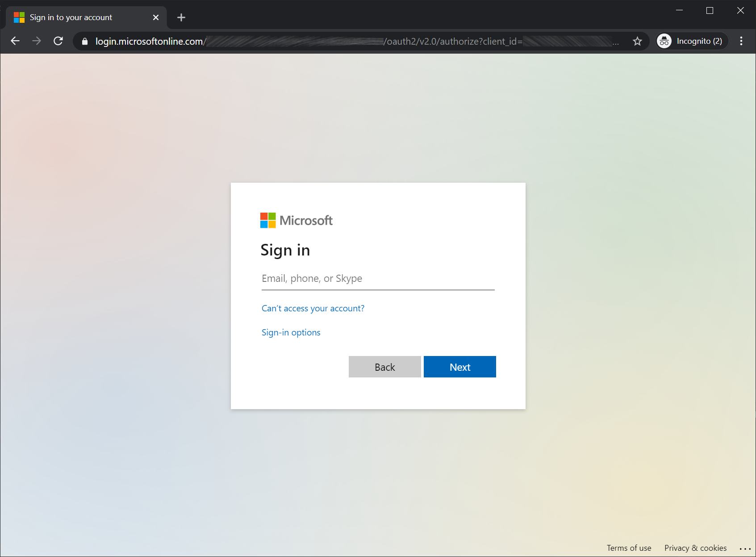Reload the sign-in page
Viewport: 756px width, 557px height.
[x=58, y=41]
